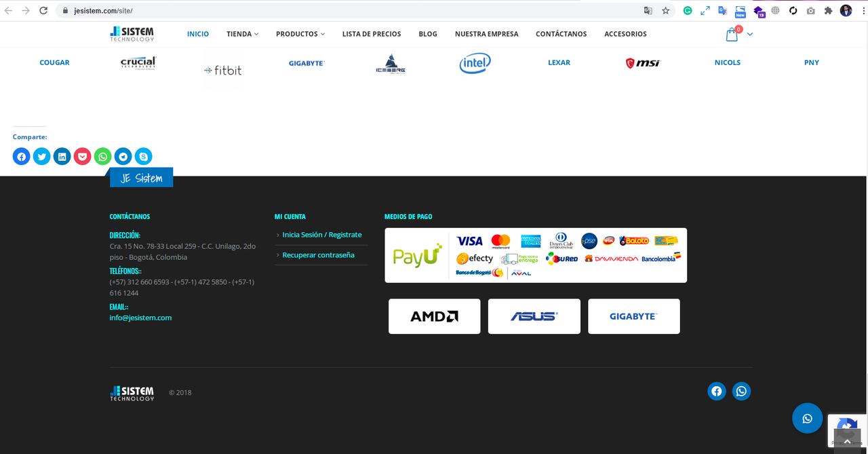The width and height of the screenshot is (868, 454).
Task: Share on Facebook via Comparte icon
Action: pos(22,157)
